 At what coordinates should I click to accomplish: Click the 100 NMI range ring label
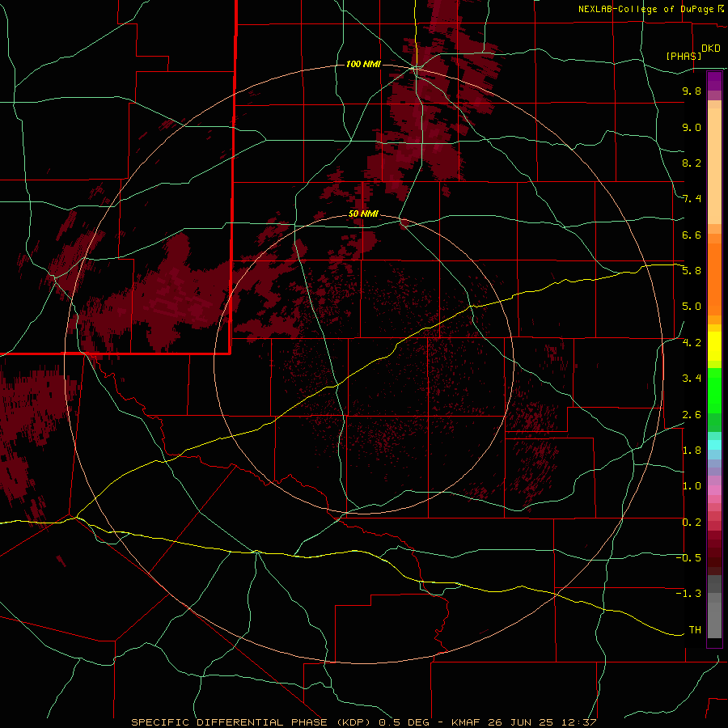pos(363,64)
